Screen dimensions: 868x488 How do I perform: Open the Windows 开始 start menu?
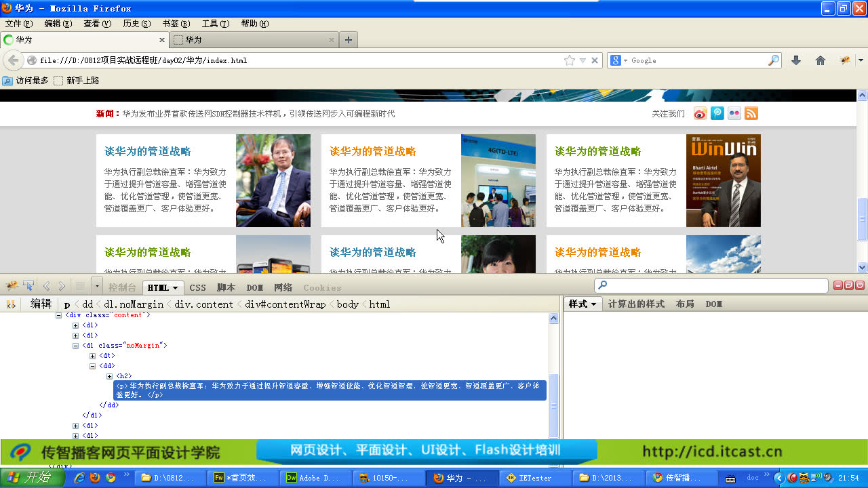coord(32,478)
